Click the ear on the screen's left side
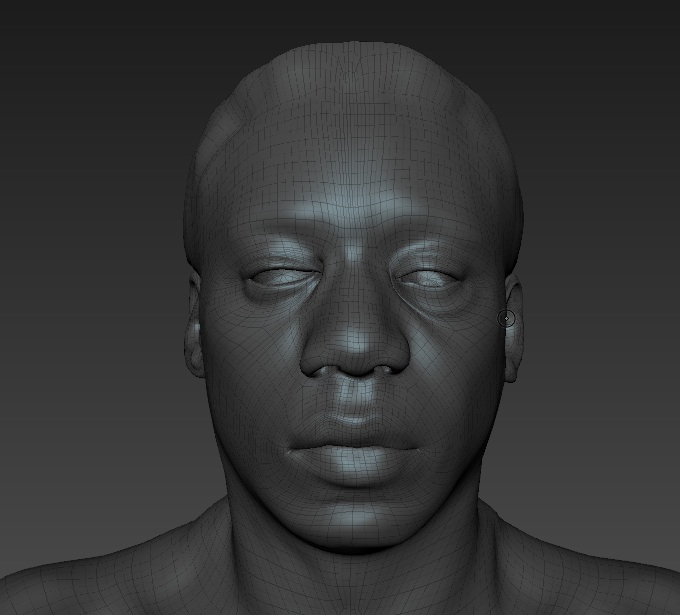 pyautogui.click(x=193, y=326)
